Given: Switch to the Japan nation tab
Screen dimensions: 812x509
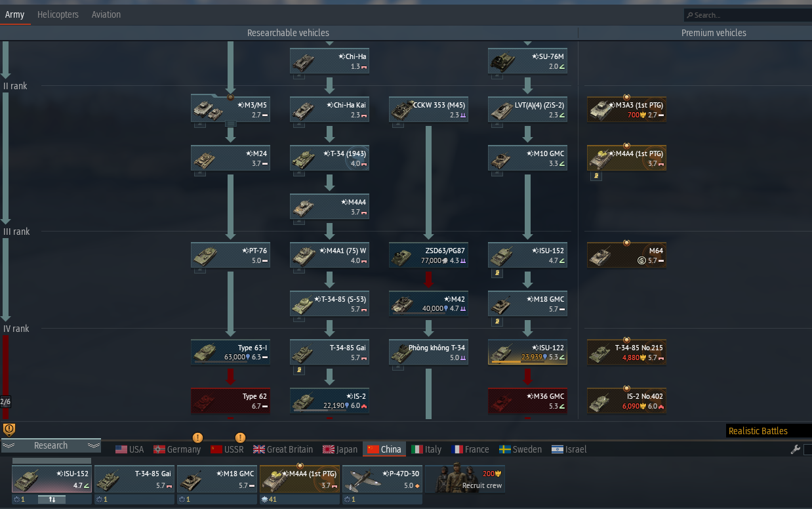Looking at the screenshot, I should tap(340, 449).
